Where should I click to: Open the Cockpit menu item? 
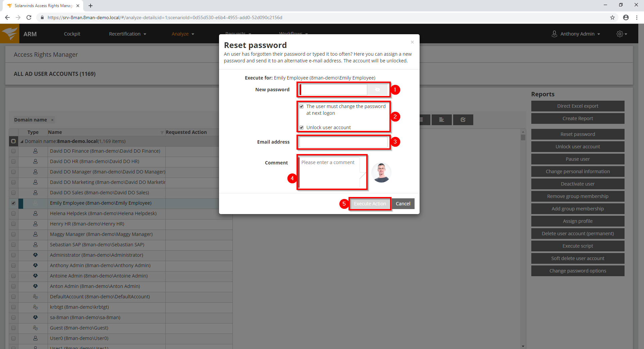click(72, 34)
